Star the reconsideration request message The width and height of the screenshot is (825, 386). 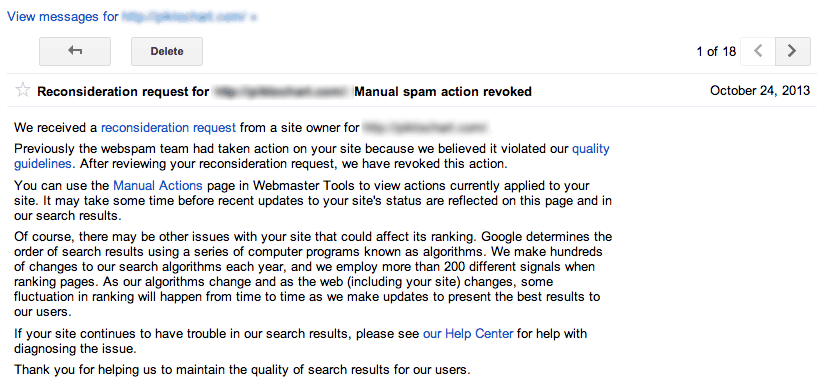coord(23,91)
